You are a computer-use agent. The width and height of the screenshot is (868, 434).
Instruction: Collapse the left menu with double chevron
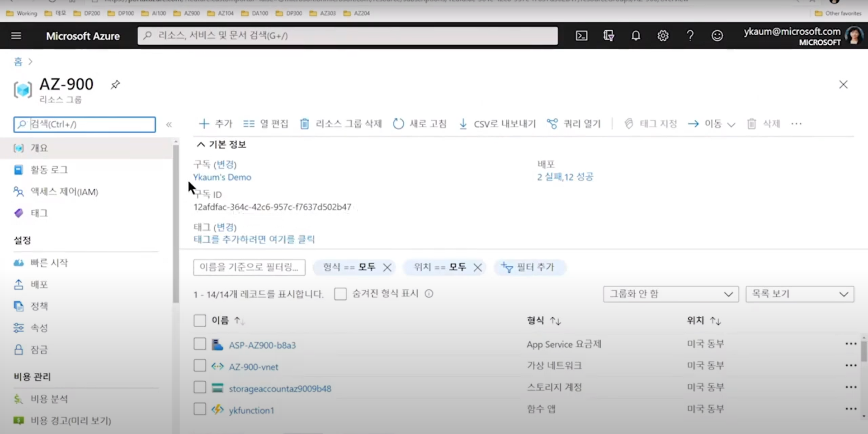(x=169, y=124)
